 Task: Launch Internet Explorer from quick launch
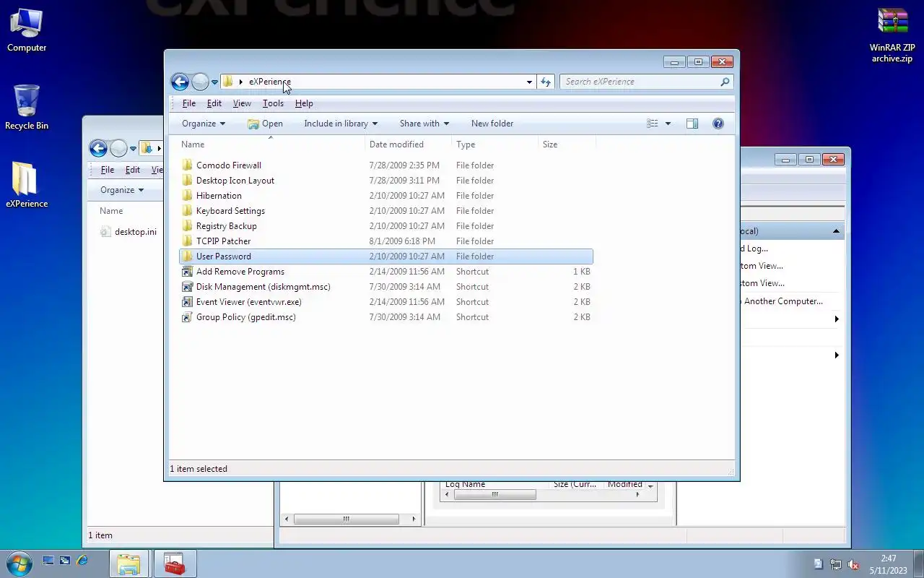pos(82,561)
